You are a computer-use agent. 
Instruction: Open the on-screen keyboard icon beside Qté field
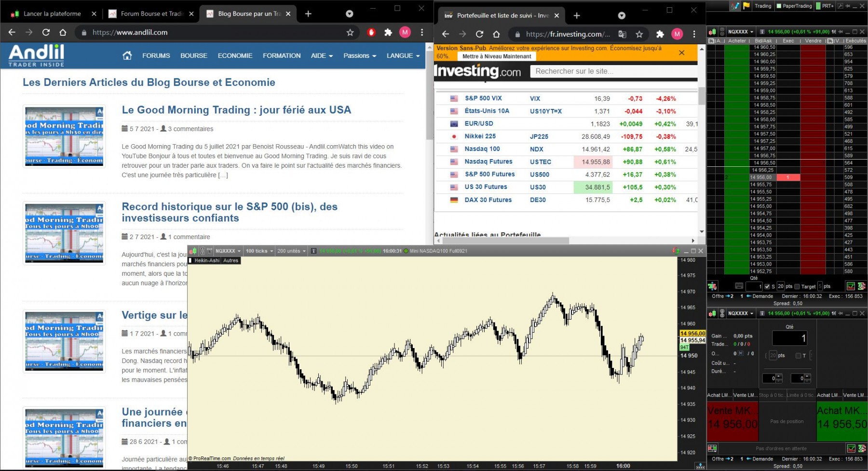[x=739, y=286]
